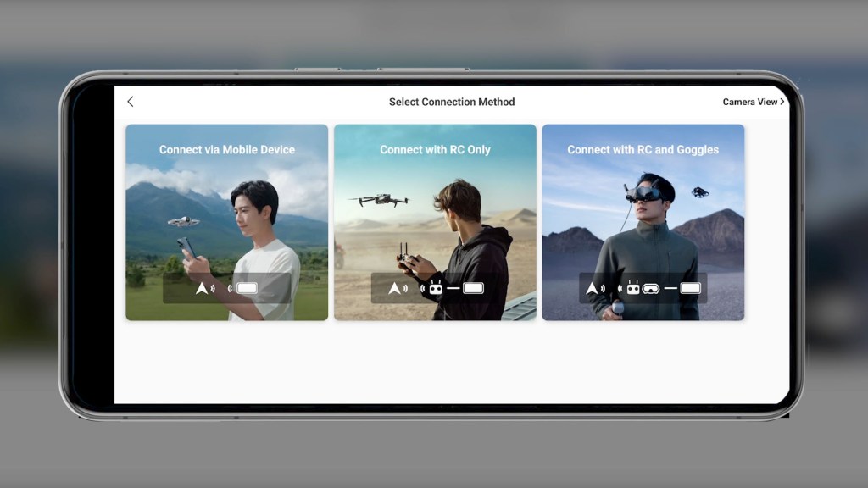Viewport: 868px width, 488px height.
Task: Click the signal waves icon on the RC Only card
Action: 405,286
